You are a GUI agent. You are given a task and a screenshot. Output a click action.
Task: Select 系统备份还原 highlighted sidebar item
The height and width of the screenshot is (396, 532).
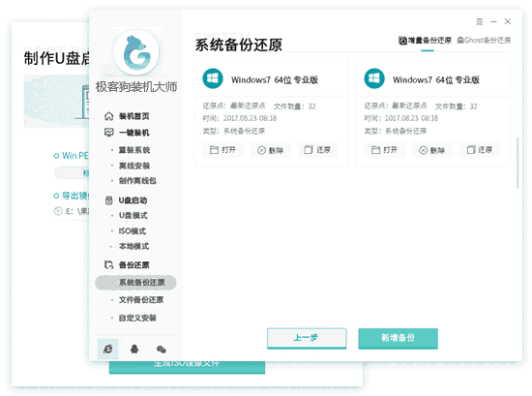tap(135, 283)
